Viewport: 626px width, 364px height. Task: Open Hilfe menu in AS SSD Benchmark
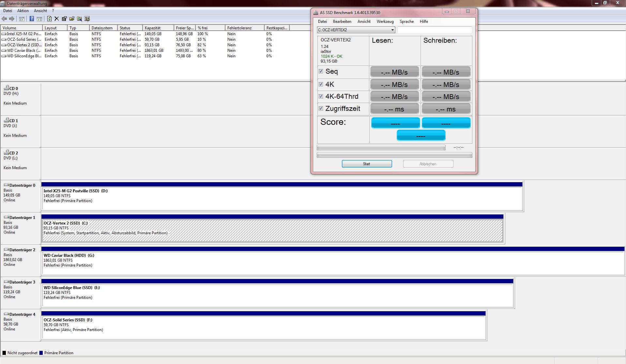pos(424,22)
